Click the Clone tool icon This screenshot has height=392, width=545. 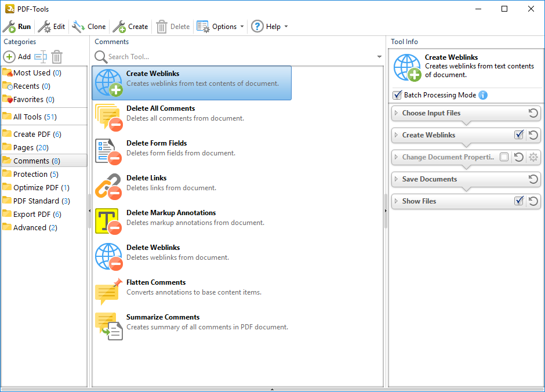pos(78,27)
